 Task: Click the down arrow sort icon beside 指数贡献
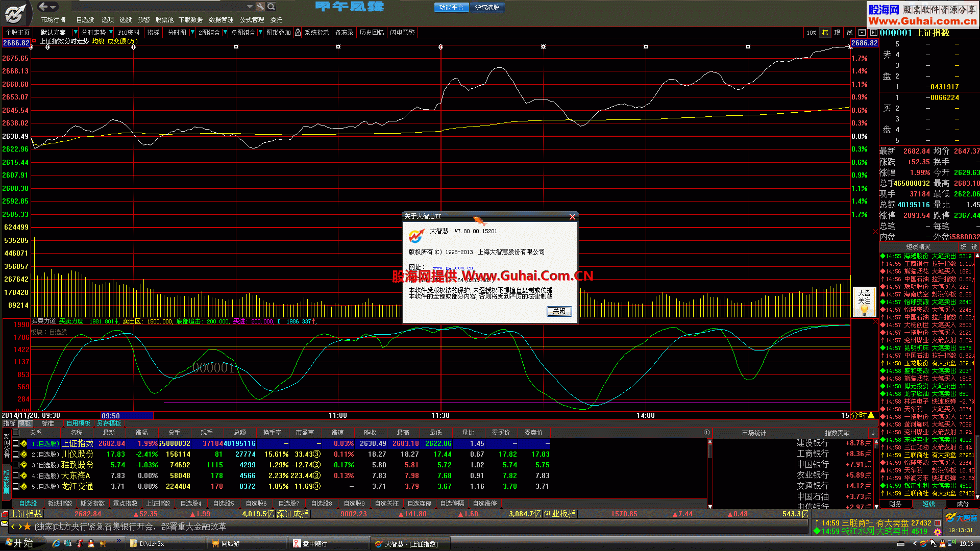pyautogui.click(x=873, y=433)
